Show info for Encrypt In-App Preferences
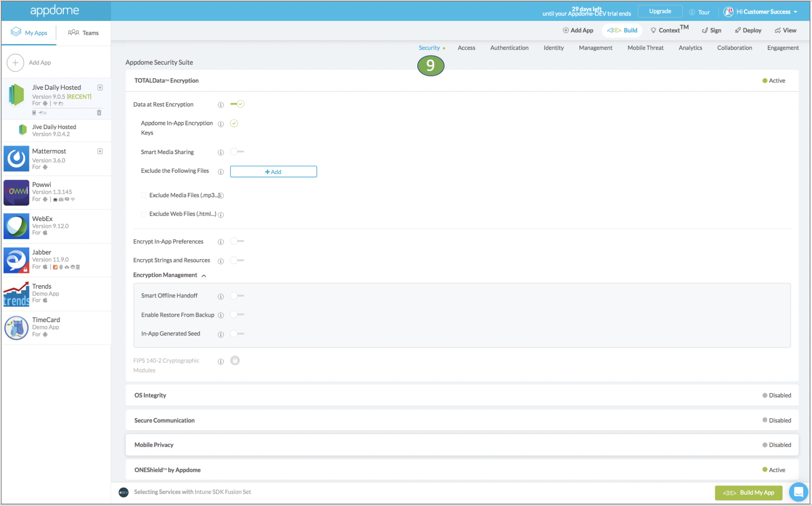 (x=221, y=242)
